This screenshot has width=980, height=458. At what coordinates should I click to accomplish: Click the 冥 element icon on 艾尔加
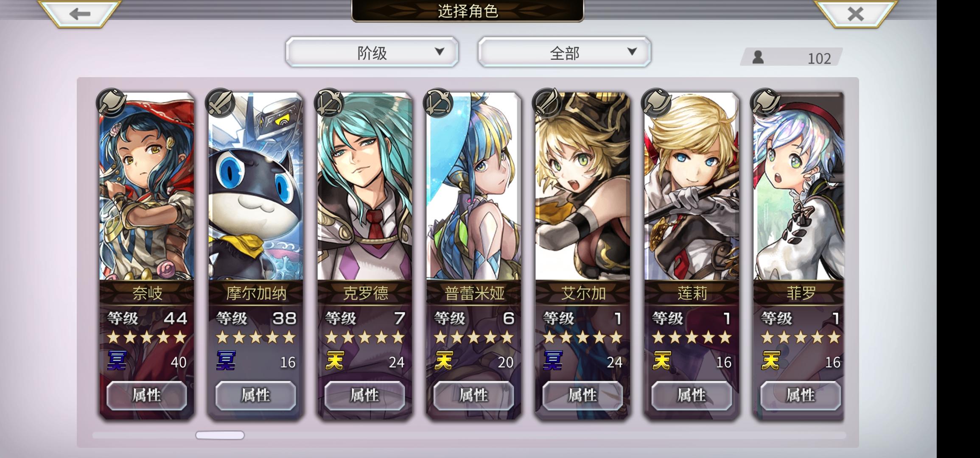pyautogui.click(x=553, y=361)
